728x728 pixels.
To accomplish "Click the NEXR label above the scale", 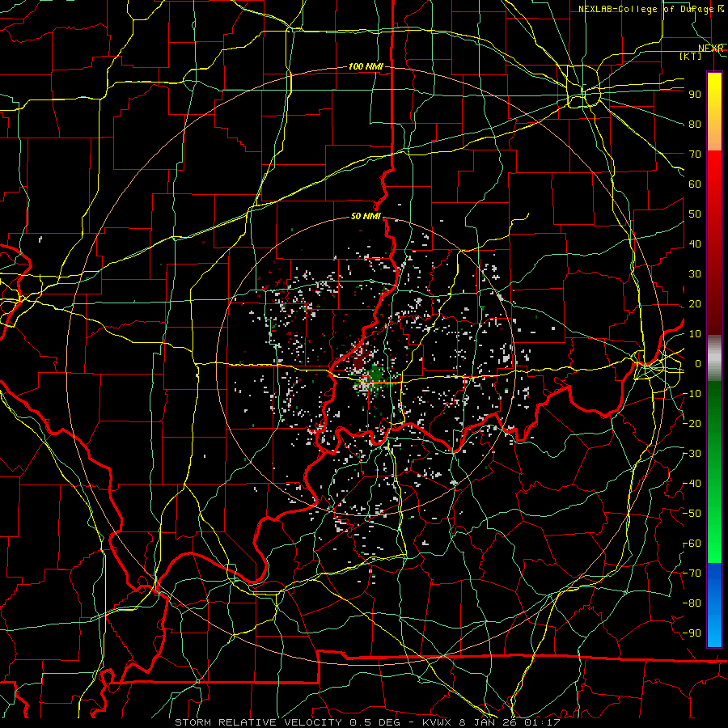I will tap(711, 48).
